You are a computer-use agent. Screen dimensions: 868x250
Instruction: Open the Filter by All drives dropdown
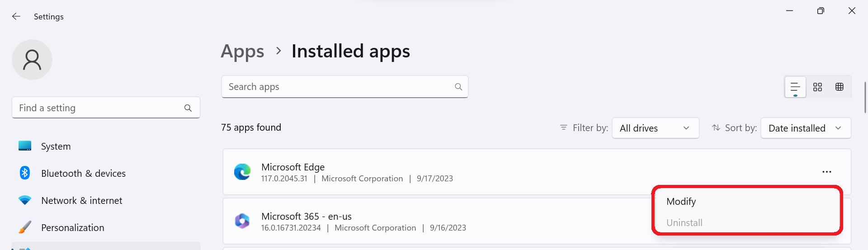(655, 128)
